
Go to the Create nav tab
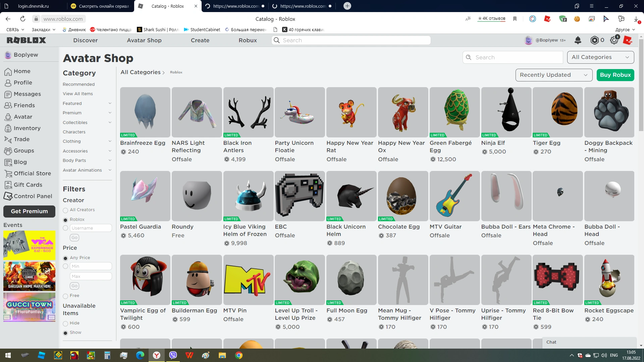200,40
